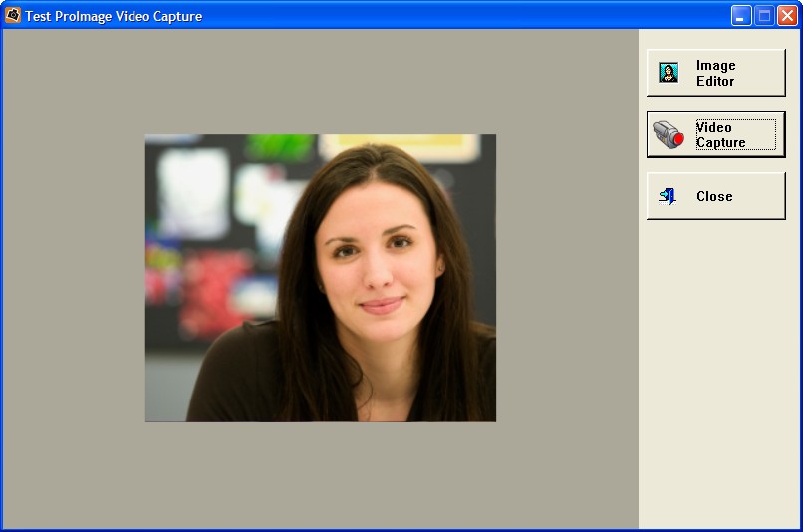Click the gray preview area above the photo
Viewport: 803px width, 532px height.
point(320,80)
